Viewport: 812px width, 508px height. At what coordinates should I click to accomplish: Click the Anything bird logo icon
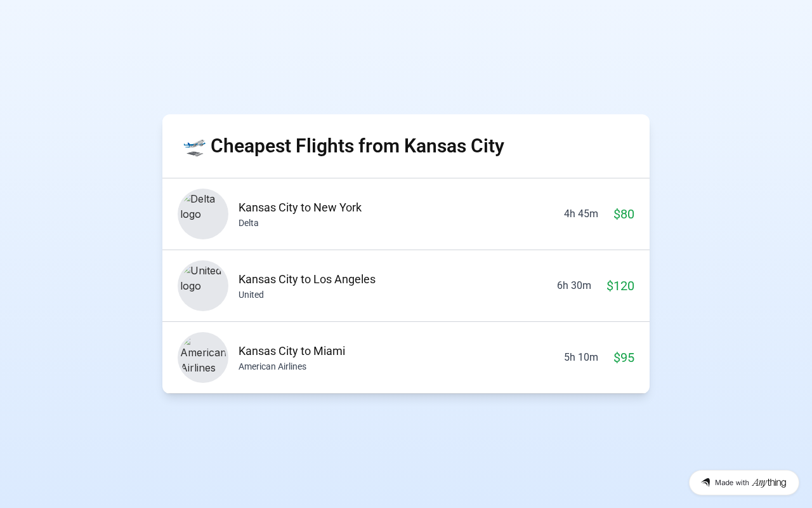tap(705, 483)
